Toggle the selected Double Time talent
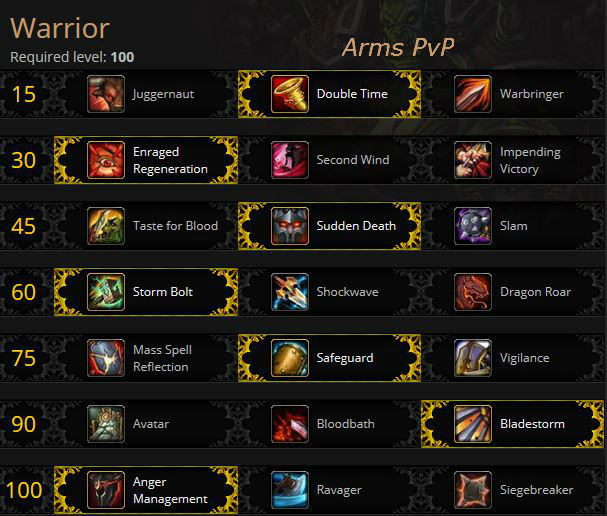This screenshot has width=607, height=516. coord(329,94)
